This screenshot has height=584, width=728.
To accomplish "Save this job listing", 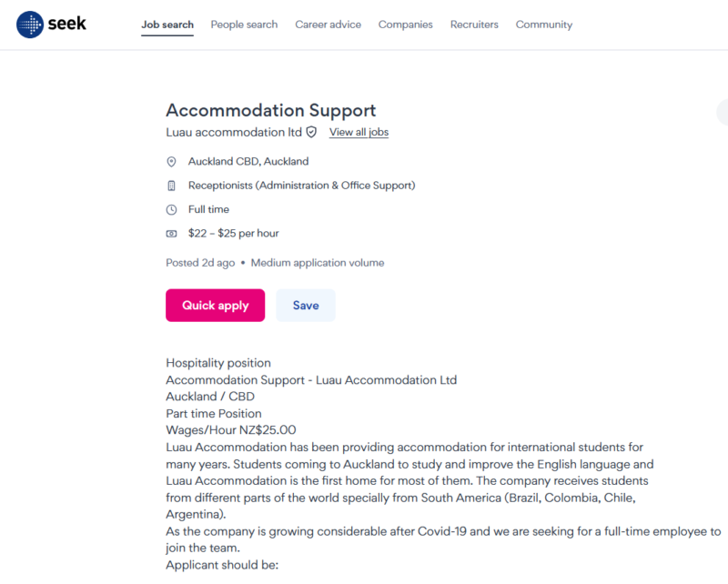I will (306, 306).
